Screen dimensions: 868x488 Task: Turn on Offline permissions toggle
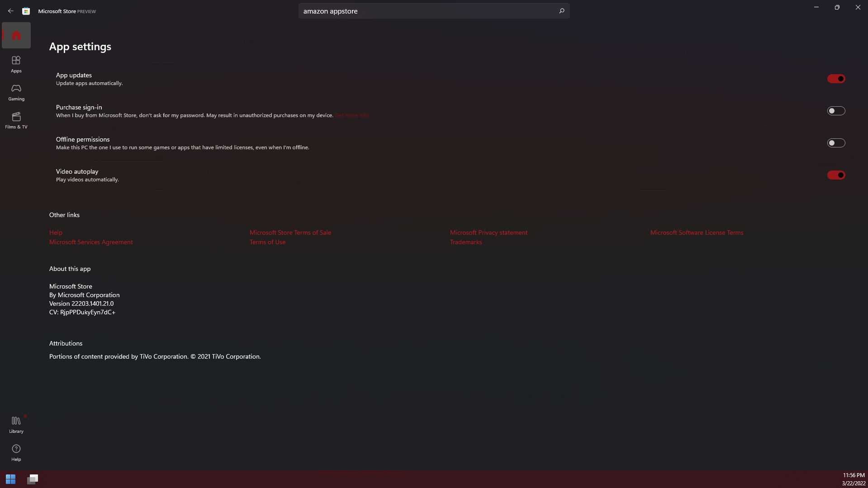(836, 143)
